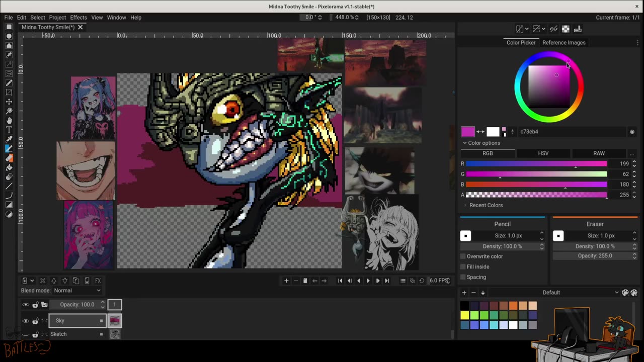Open the Effects menu

tap(78, 18)
